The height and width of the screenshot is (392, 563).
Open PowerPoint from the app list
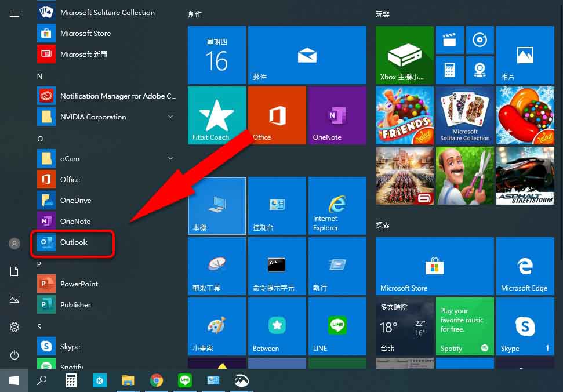[107, 284]
